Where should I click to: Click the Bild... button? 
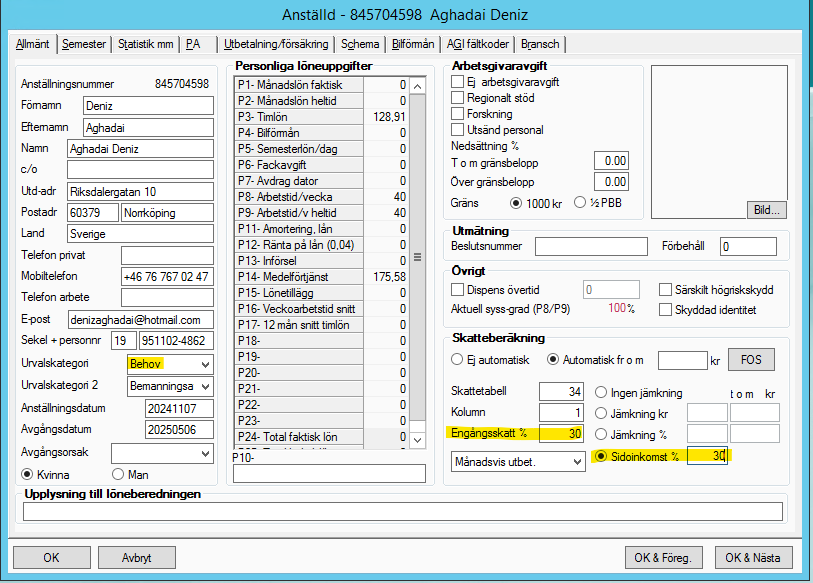[x=766, y=210]
